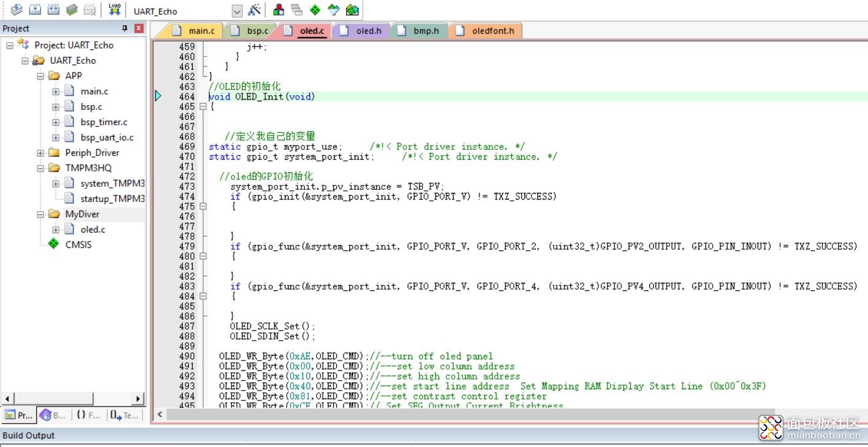The height and width of the screenshot is (447, 868).
Task: Click the Select Software Packs icon
Action: 333,10
